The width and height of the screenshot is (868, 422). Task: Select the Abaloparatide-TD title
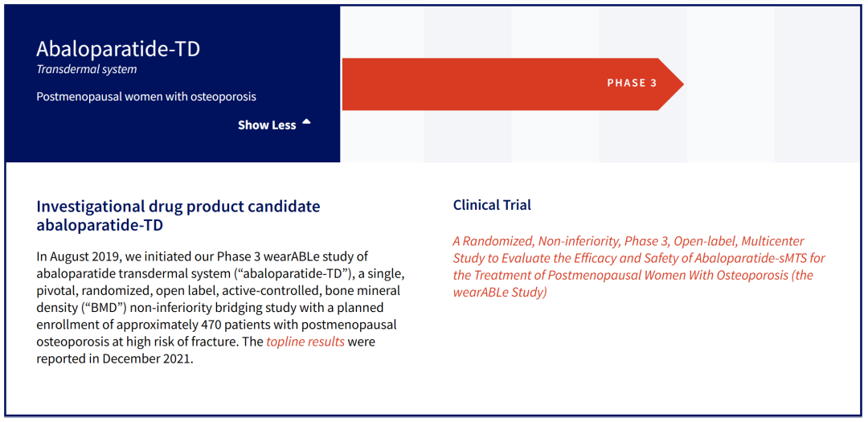point(118,49)
